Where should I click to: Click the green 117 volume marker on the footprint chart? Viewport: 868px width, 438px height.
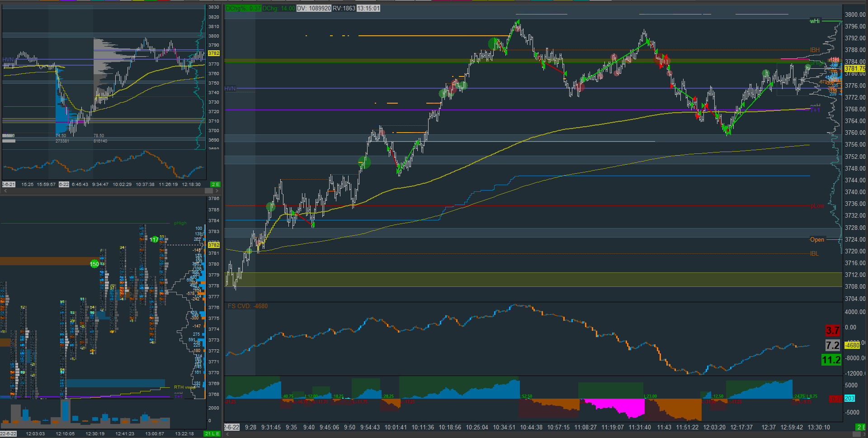tap(155, 239)
